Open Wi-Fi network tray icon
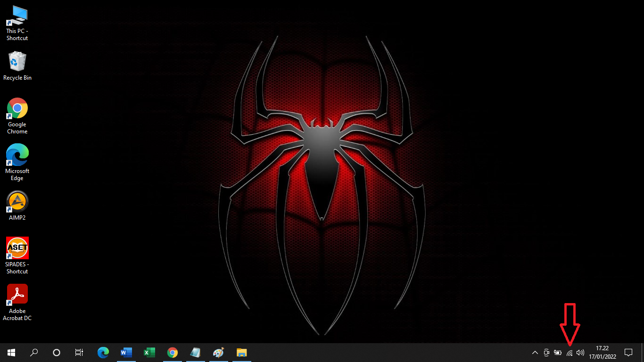Screen dimensions: 644x362 tap(570, 353)
